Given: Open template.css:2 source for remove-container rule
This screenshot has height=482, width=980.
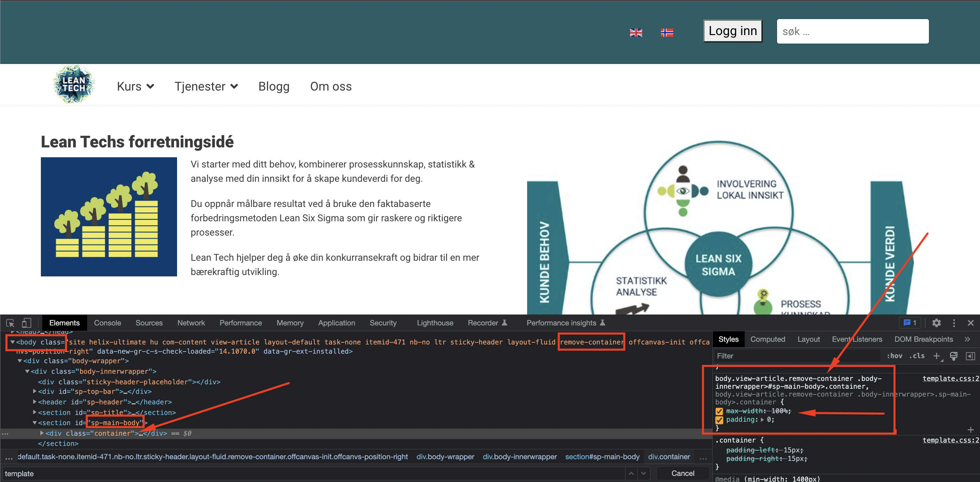Looking at the screenshot, I should [950, 379].
